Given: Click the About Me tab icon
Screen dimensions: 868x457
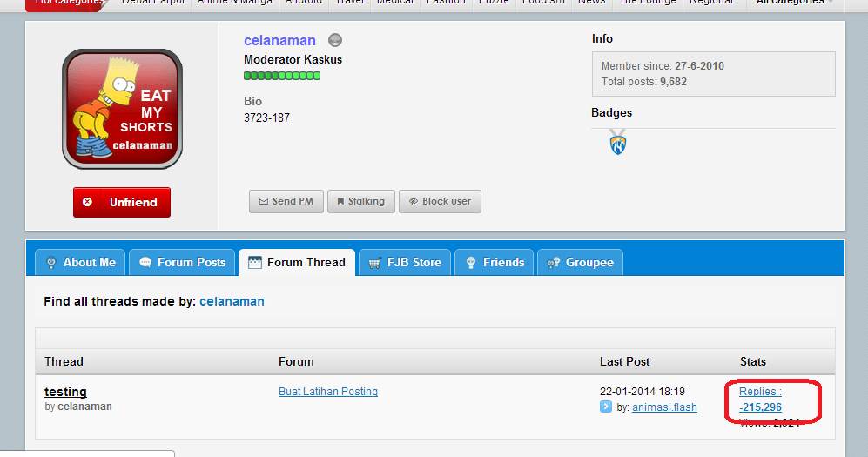Looking at the screenshot, I should (x=50, y=263).
